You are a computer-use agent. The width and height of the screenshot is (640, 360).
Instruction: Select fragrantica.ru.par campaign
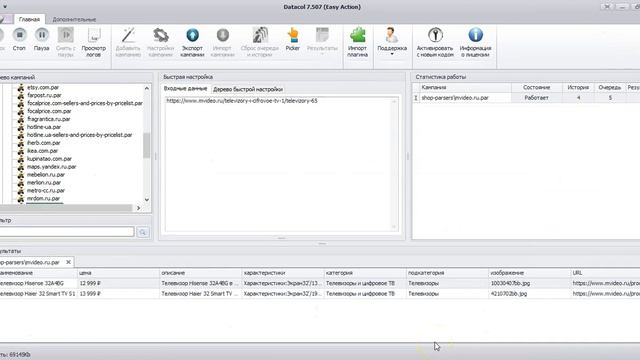49,119
